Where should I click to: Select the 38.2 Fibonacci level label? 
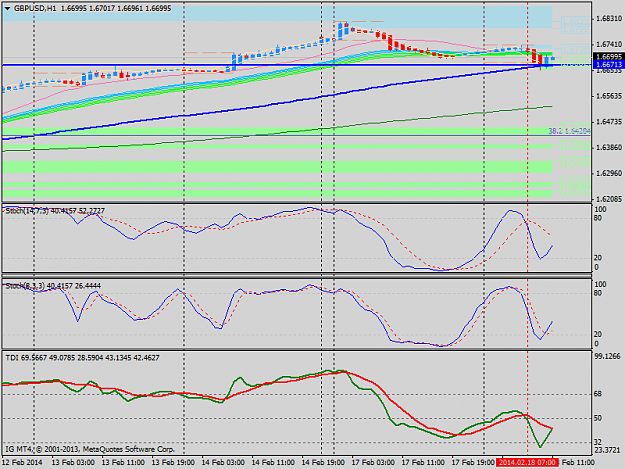click(x=569, y=131)
